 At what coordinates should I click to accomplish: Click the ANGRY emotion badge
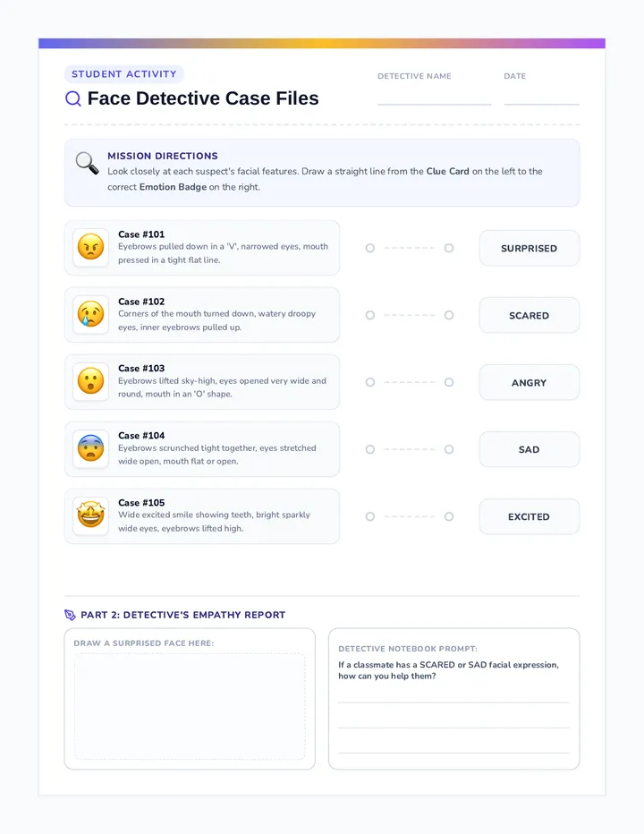(x=530, y=382)
